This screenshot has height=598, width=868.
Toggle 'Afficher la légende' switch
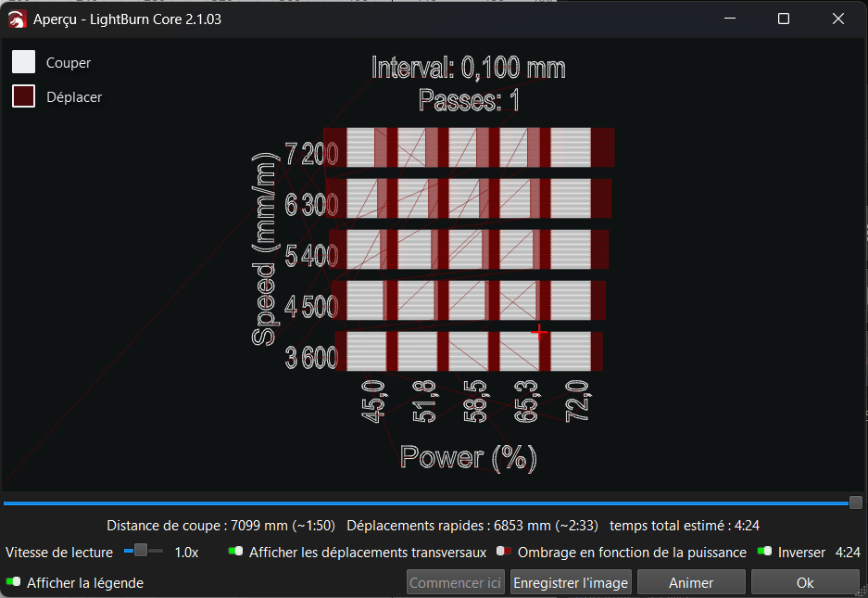13,582
